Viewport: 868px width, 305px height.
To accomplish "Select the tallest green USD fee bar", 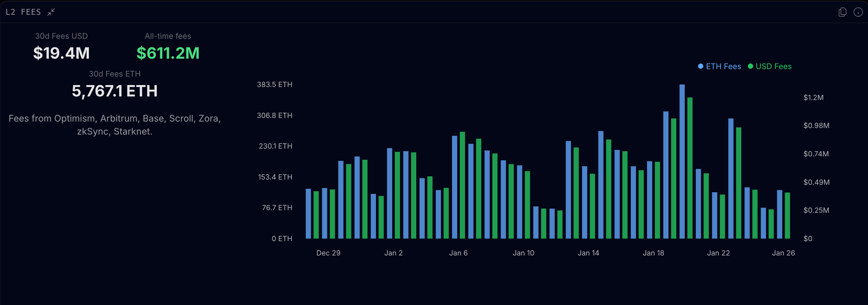I will point(690,168).
